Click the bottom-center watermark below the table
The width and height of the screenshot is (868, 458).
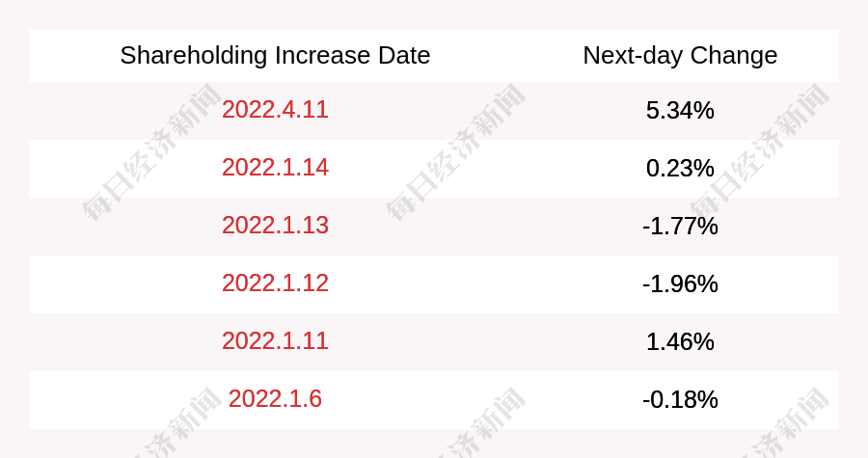click(x=481, y=423)
